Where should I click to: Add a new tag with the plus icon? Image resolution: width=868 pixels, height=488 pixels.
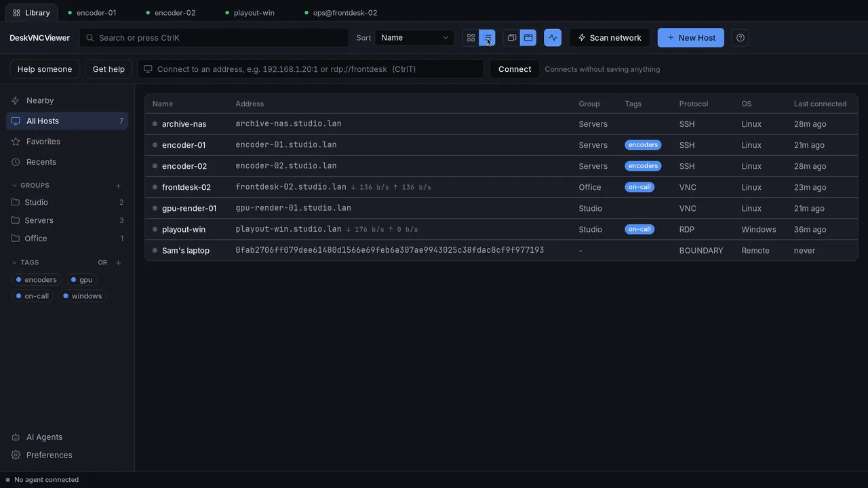pyautogui.click(x=118, y=263)
